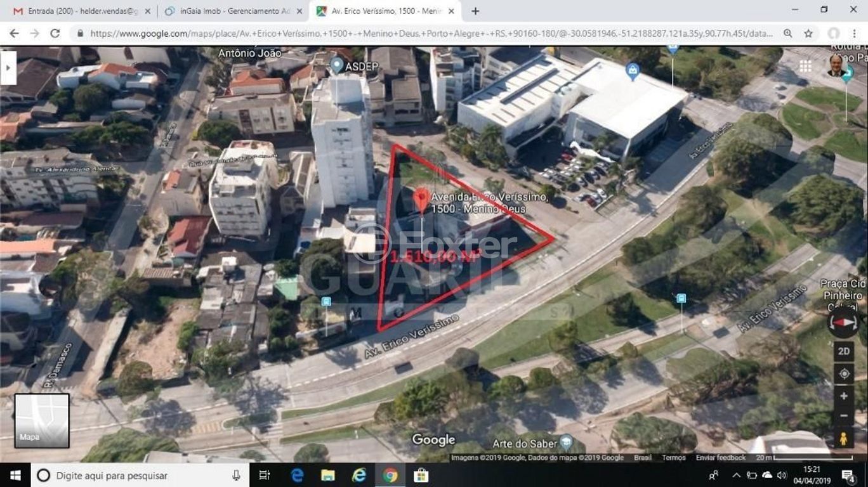Open the Google apps grid

click(x=805, y=67)
